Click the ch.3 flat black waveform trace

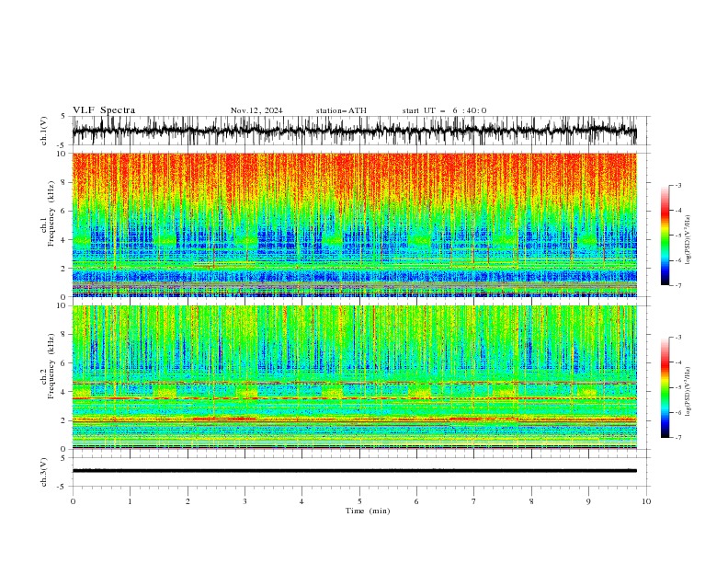pos(354,471)
